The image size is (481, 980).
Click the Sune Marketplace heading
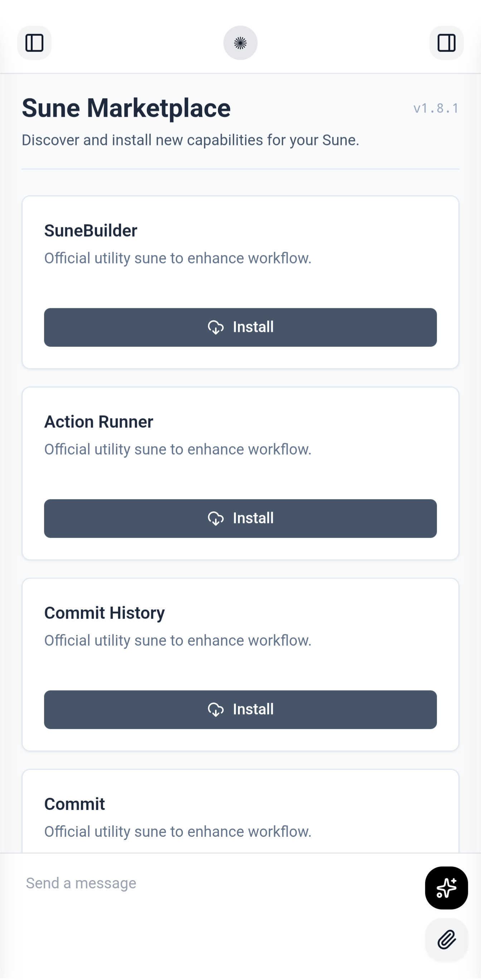pos(126,108)
